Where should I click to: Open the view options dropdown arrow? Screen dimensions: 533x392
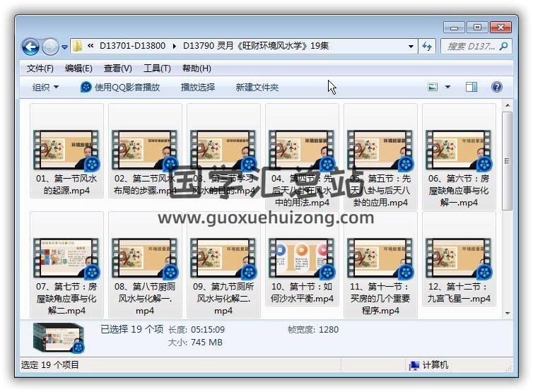tap(447, 88)
